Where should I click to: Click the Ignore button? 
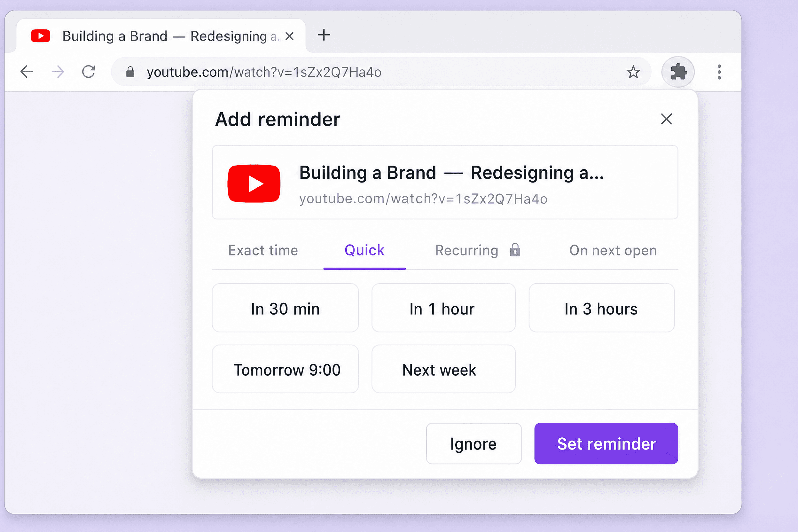pyautogui.click(x=473, y=443)
